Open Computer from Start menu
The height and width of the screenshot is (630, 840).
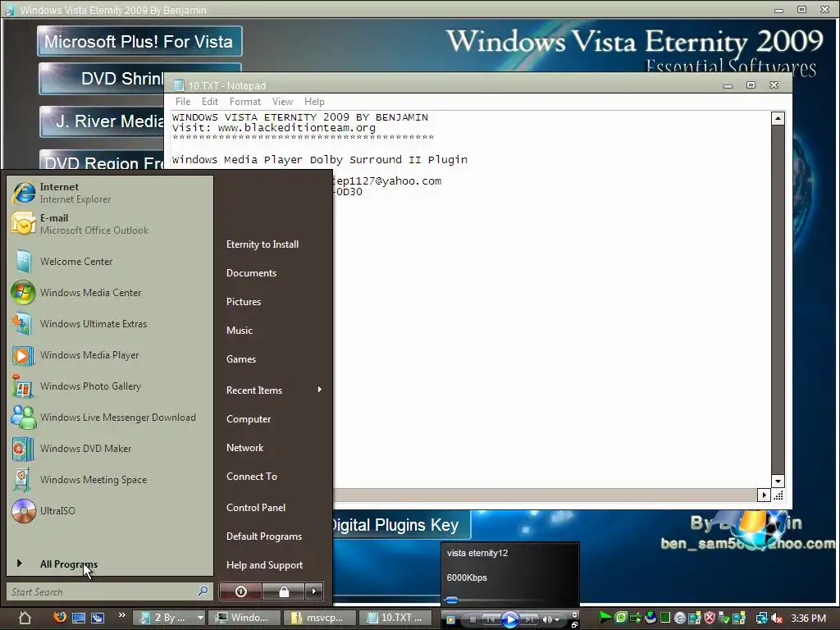click(249, 419)
